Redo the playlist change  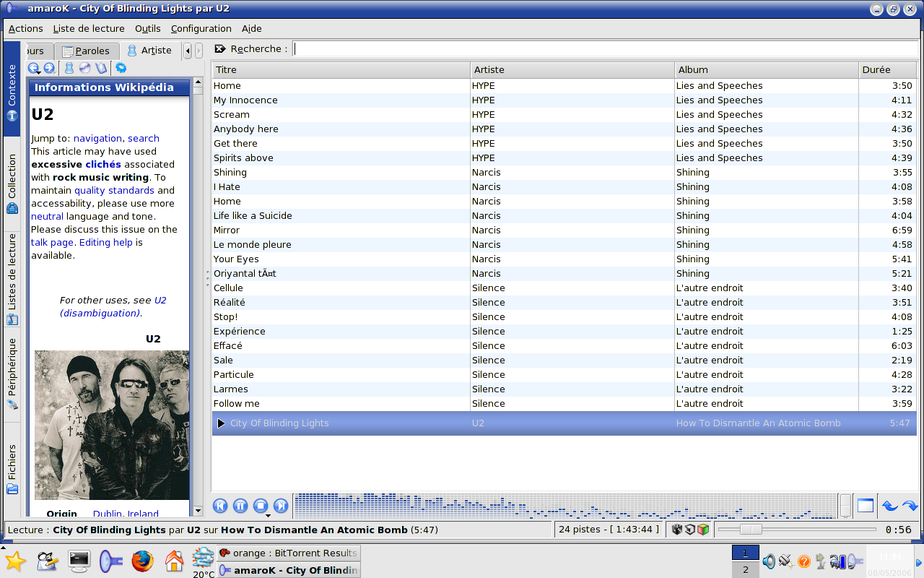click(910, 506)
